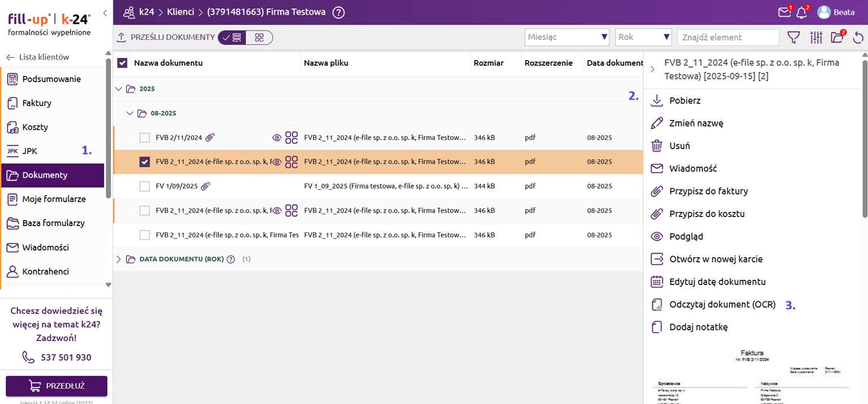
Task: Open the notifications bell icon
Action: (x=802, y=12)
